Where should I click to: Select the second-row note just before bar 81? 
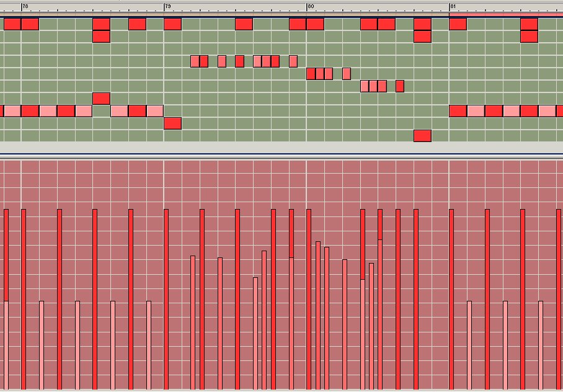tap(422, 36)
